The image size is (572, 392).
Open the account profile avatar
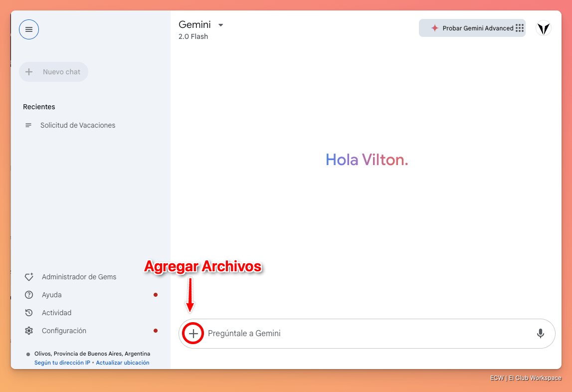(544, 28)
